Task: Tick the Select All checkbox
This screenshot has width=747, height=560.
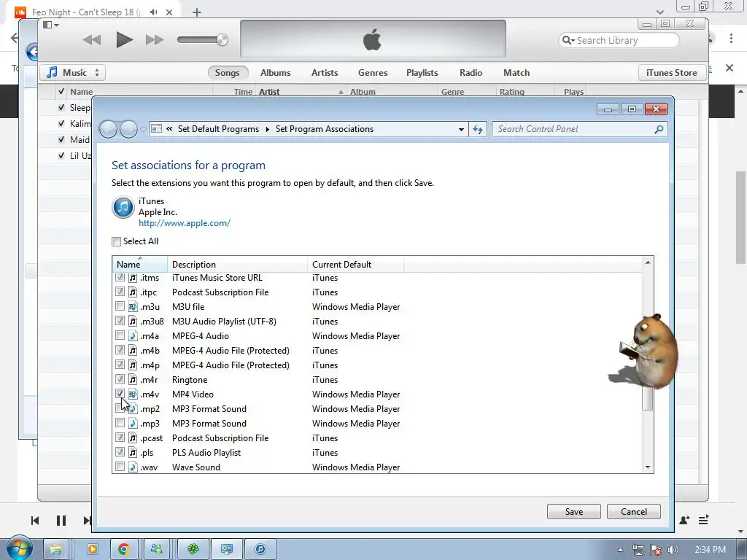Action: [116, 241]
